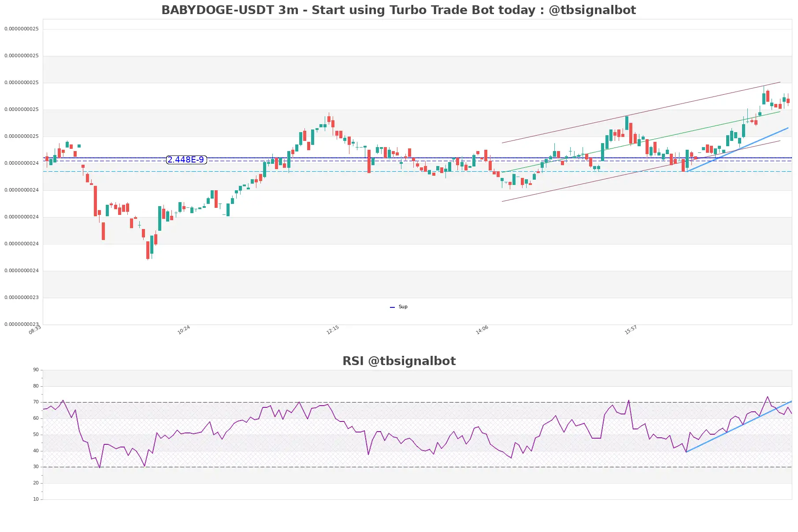
Task: Click the 2.448E-9 support price label
Action: [186, 159]
